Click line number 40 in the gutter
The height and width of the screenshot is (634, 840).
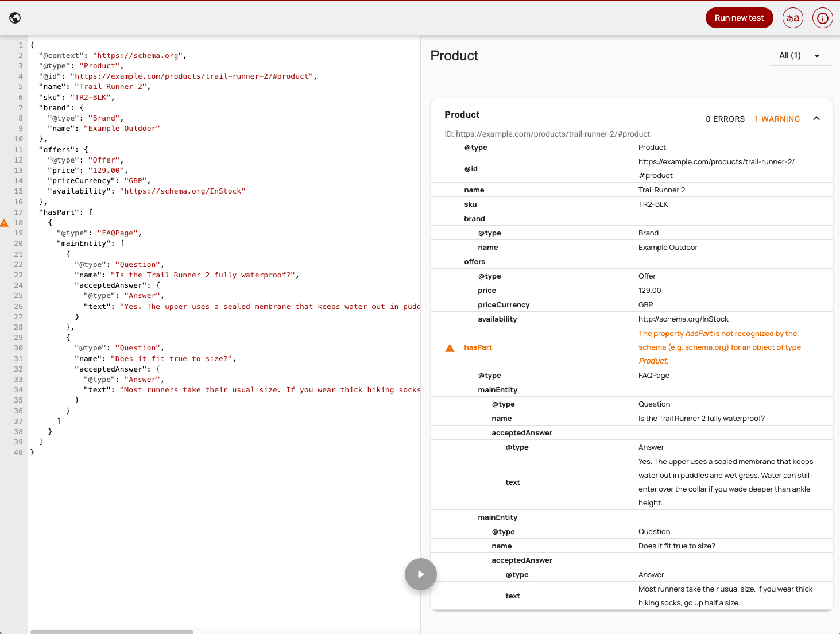coord(18,453)
